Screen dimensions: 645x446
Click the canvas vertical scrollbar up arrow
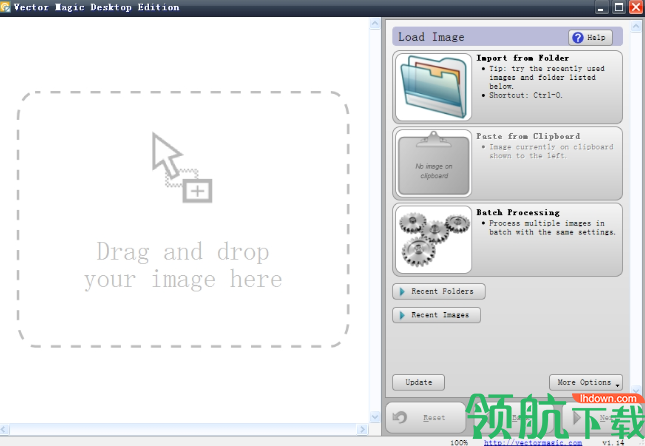[x=375, y=23]
